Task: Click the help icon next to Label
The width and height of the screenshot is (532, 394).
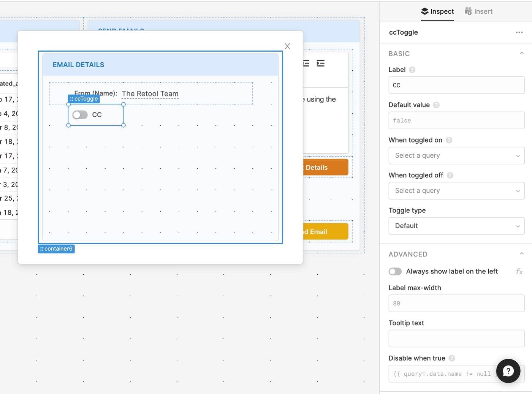Action: click(412, 70)
